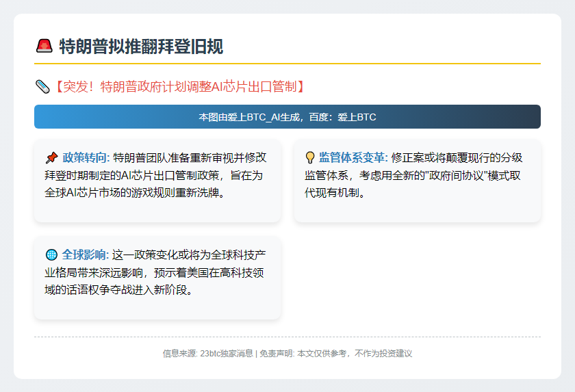This screenshot has height=392, width=575.
Task: Click the 政策转向 heading label
Action: click(x=86, y=157)
